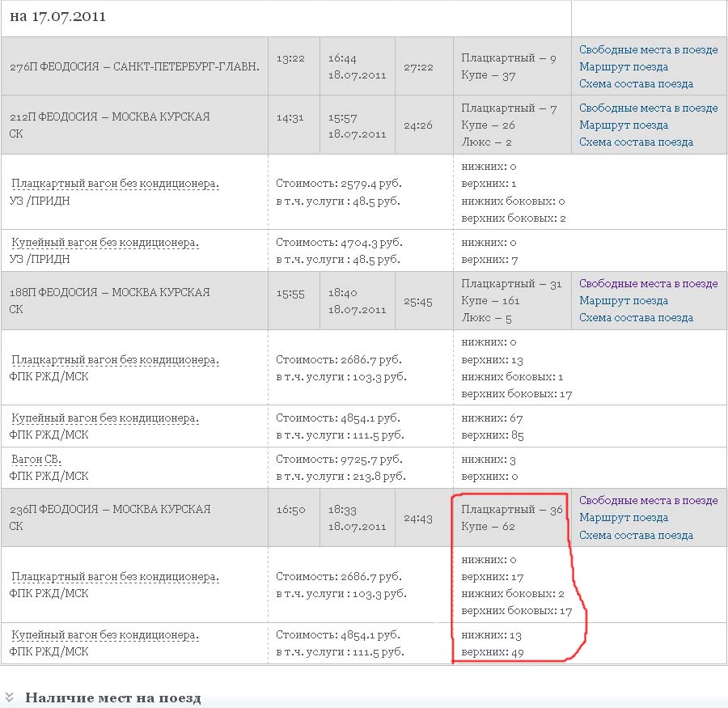Expand the 'Наличие мест на поезд' chevron icon
Image resolution: width=728 pixels, height=708 pixels.
point(9,697)
